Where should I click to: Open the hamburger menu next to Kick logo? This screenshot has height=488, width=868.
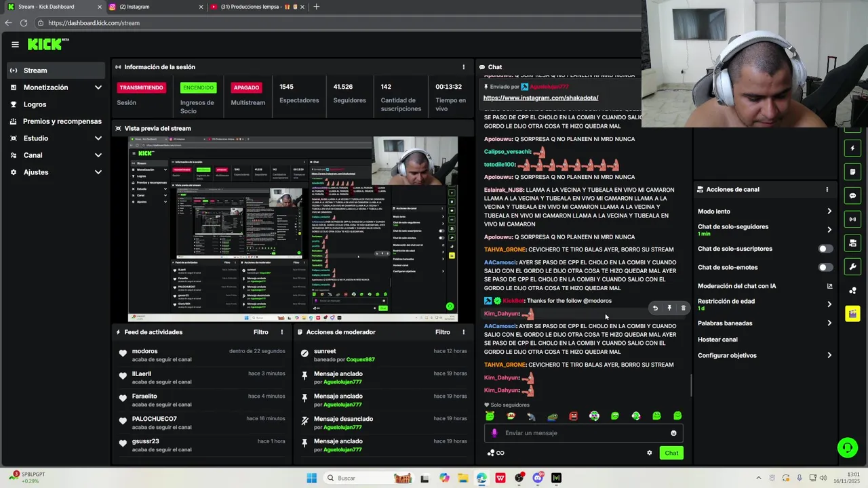(15, 45)
